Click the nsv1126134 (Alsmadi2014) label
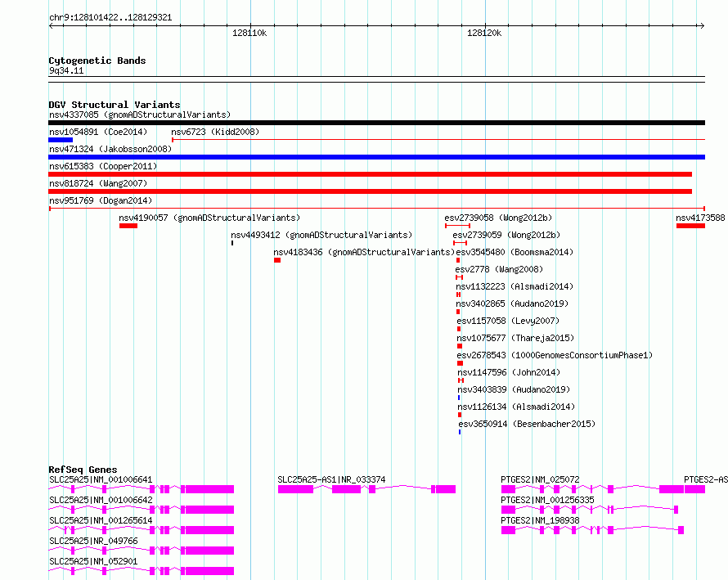 (x=516, y=407)
